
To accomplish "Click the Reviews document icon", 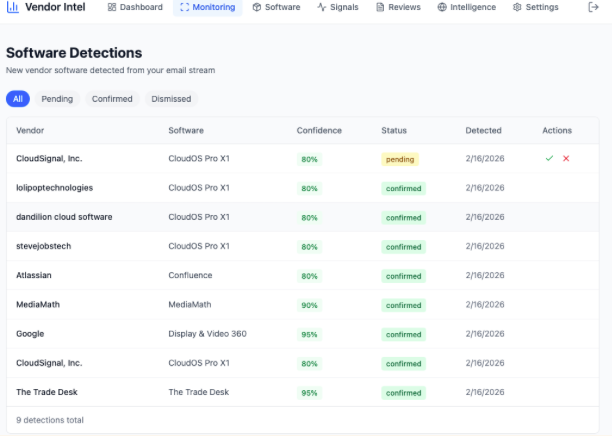I will (380, 7).
